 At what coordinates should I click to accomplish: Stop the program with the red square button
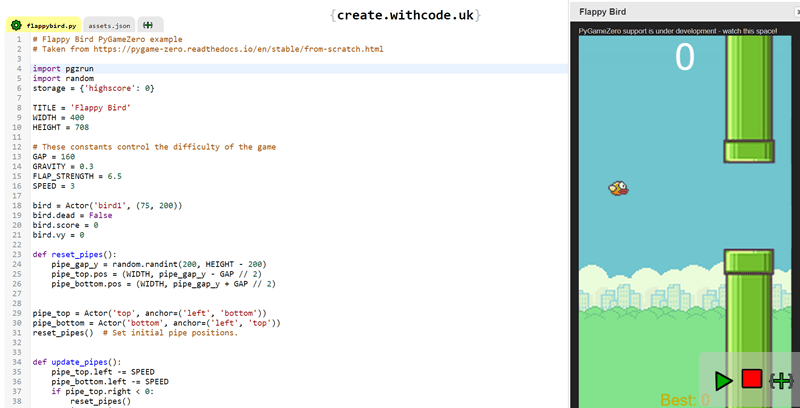[x=752, y=379]
